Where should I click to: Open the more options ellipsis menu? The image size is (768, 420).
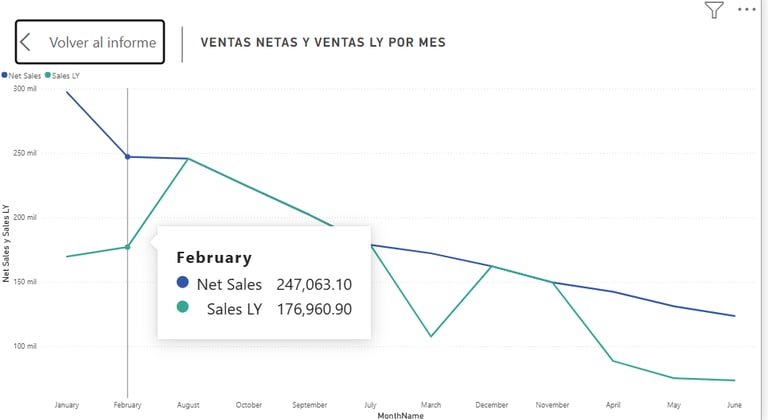(x=746, y=9)
